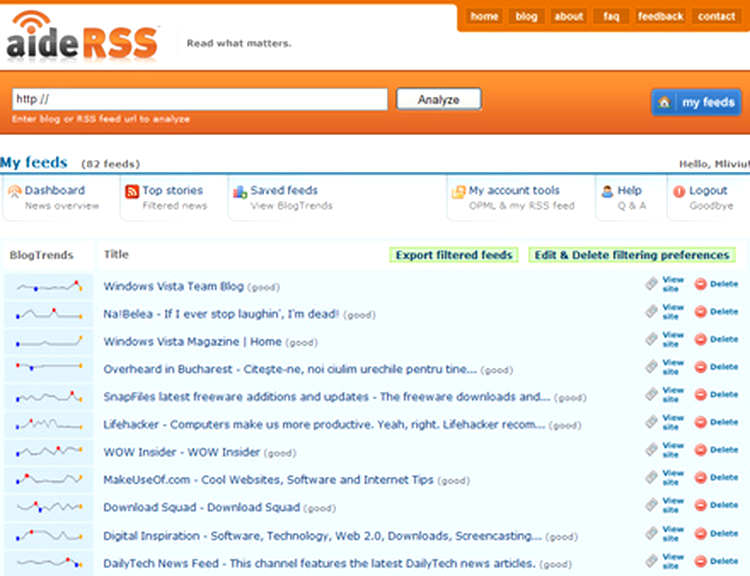The height and width of the screenshot is (576, 750).
Task: Click the aideRSS logo
Action: click(x=82, y=37)
